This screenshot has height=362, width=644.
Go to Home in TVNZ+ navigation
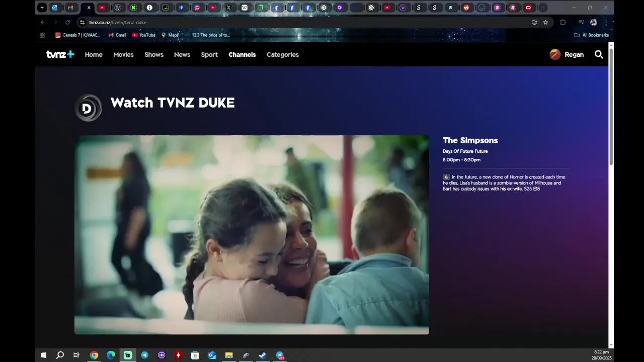(94, 54)
